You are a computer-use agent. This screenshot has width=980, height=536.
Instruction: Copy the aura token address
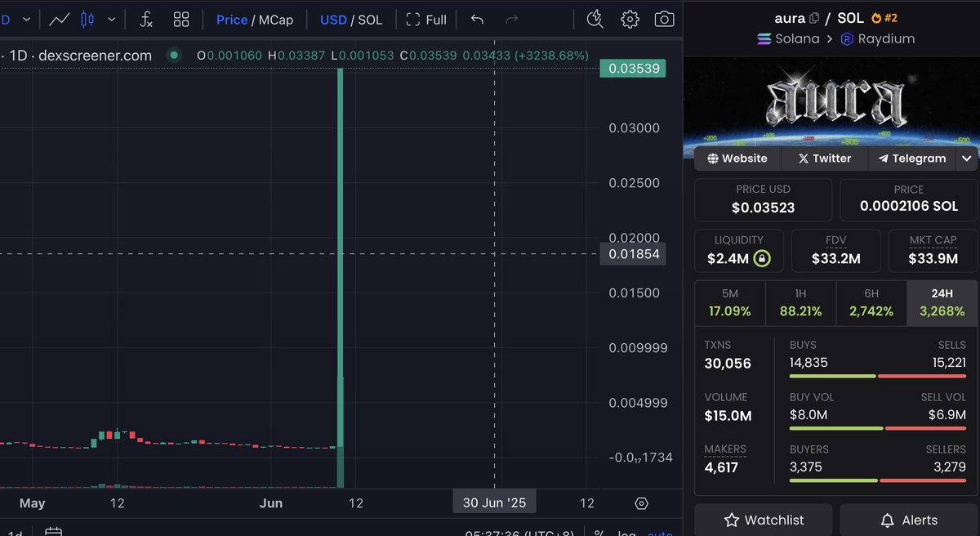click(x=814, y=18)
